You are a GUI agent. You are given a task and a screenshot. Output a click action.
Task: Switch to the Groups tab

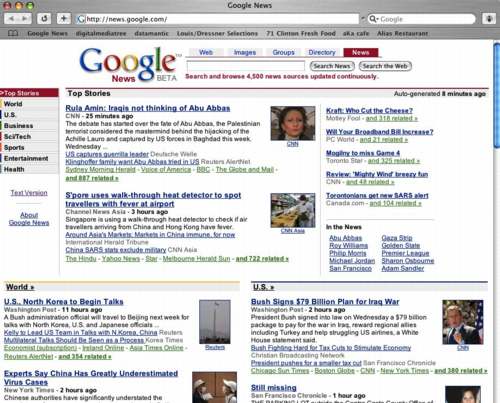[x=283, y=52]
